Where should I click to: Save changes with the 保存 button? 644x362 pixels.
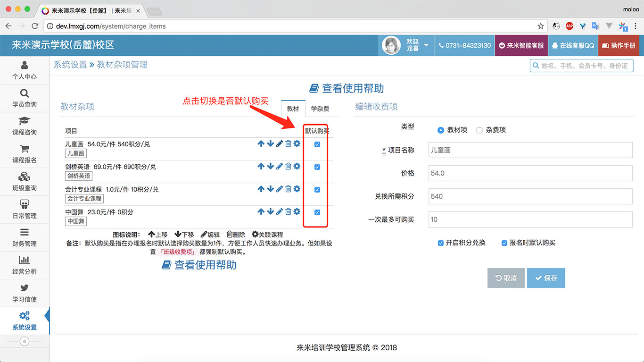[x=546, y=278]
